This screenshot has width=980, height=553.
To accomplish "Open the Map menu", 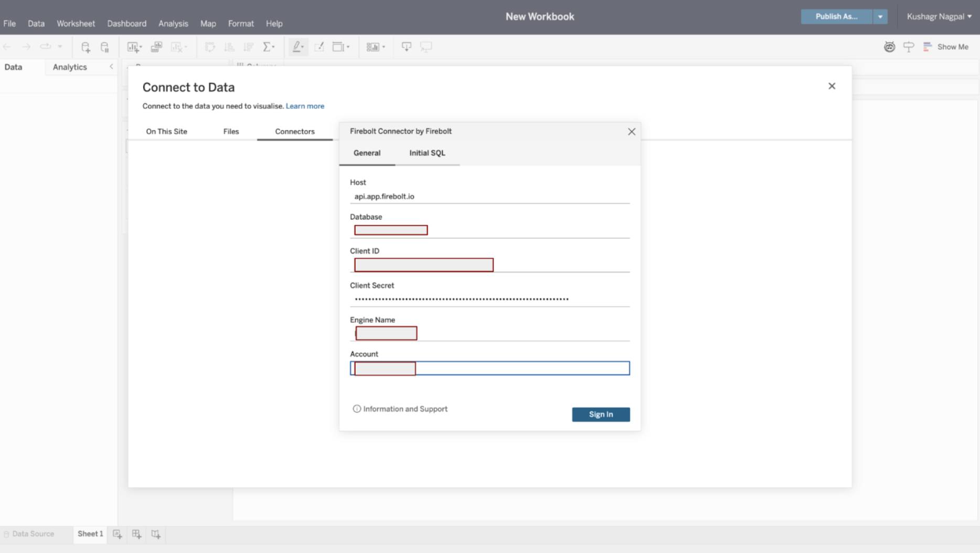I will 208,24.
